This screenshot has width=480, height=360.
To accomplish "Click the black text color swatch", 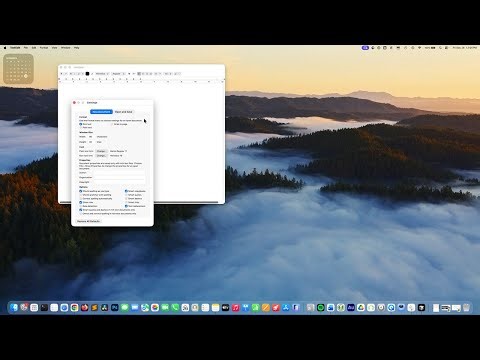I will tap(87, 74).
